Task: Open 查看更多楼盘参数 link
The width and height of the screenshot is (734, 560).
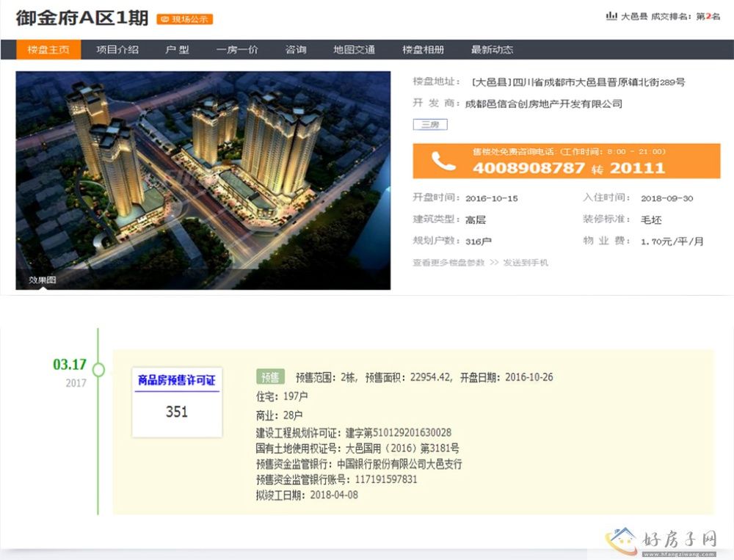Action: point(448,262)
